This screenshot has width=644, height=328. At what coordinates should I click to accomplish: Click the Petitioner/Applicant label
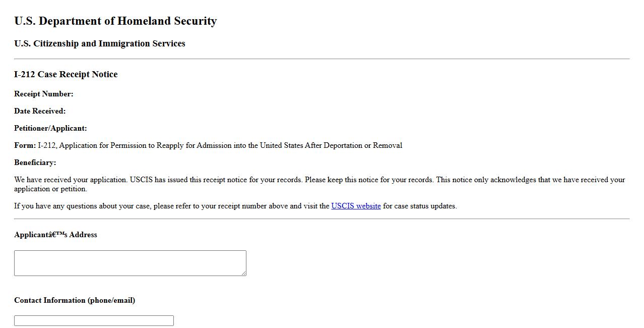(50, 128)
